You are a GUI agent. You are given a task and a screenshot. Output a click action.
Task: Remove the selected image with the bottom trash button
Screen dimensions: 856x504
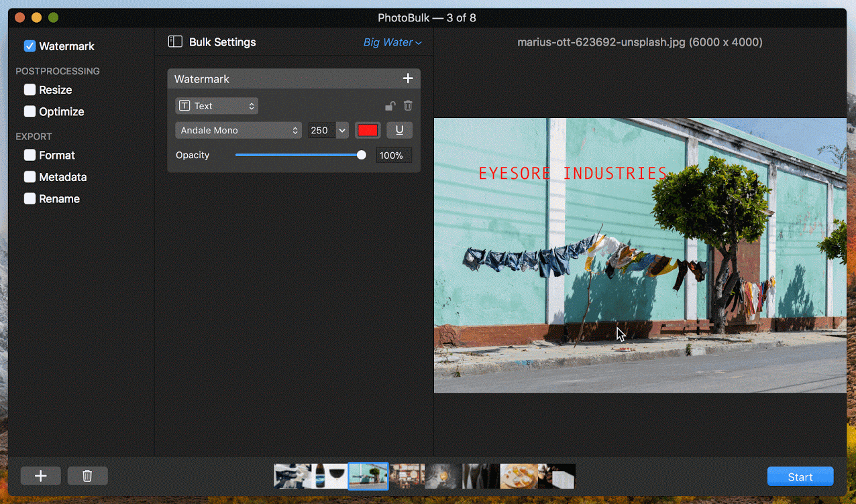pos(87,476)
